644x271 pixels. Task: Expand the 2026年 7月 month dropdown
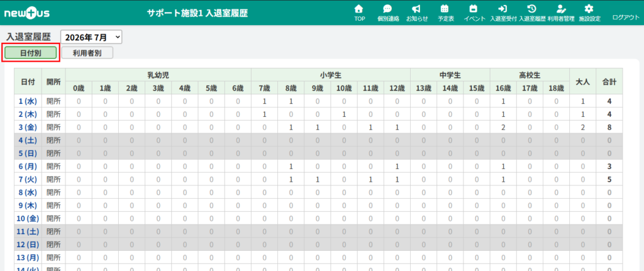[92, 37]
